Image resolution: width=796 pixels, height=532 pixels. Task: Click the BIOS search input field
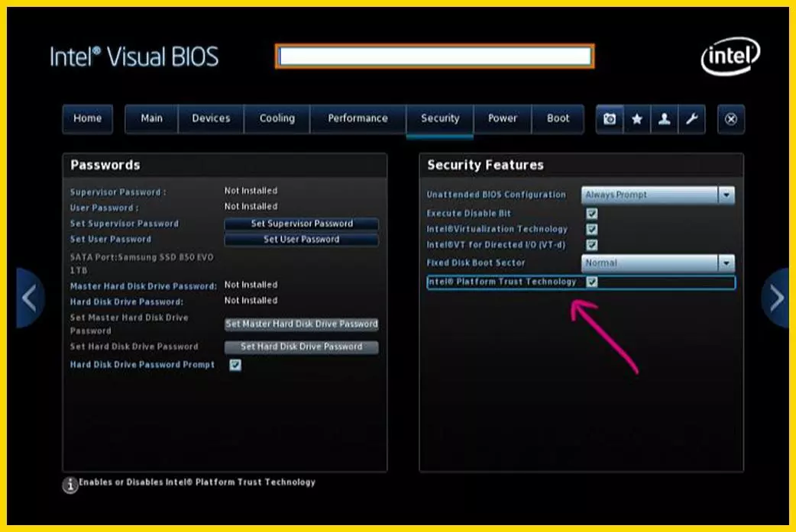tap(435, 56)
